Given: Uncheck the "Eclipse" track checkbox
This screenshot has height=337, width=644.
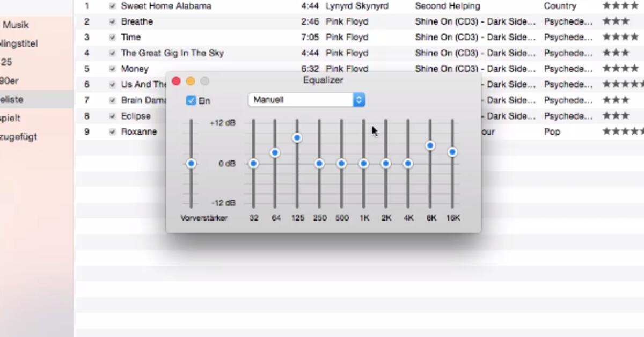Looking at the screenshot, I should [x=112, y=116].
